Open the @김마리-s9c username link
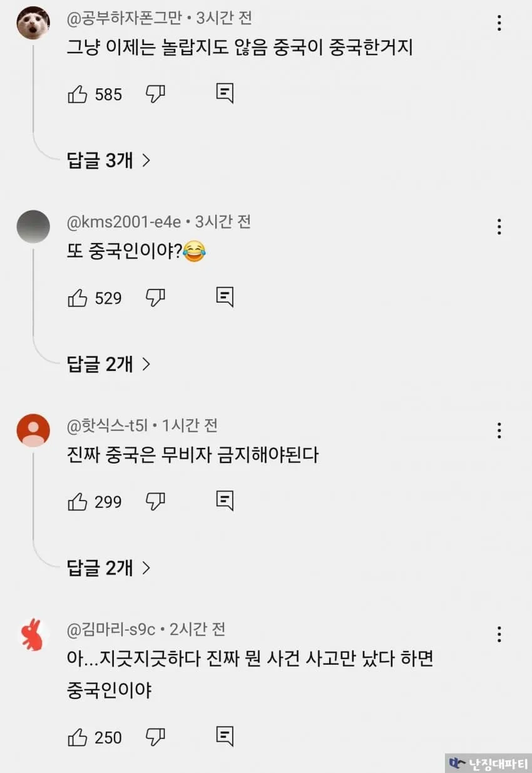Image resolution: width=532 pixels, height=773 pixels. [x=111, y=629]
